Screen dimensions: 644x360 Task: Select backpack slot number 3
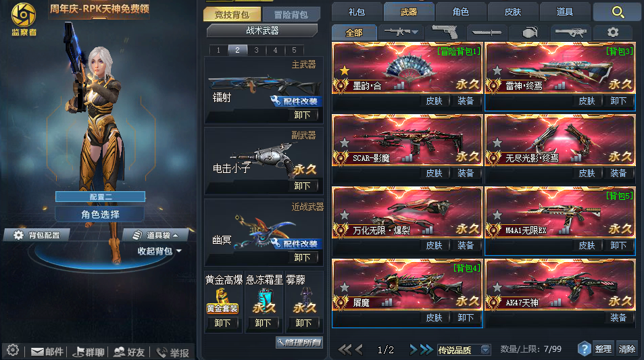256,50
